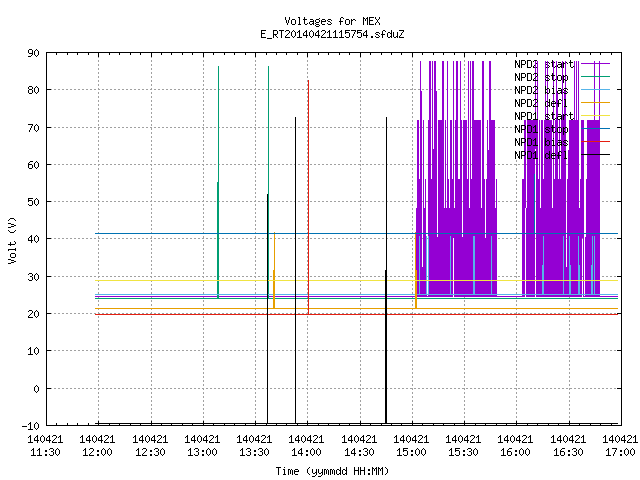The height and width of the screenshot is (480, 640).
Task: Select the E_RT20140421115754.sfduZ filename subtitle
Action: click(x=332, y=34)
